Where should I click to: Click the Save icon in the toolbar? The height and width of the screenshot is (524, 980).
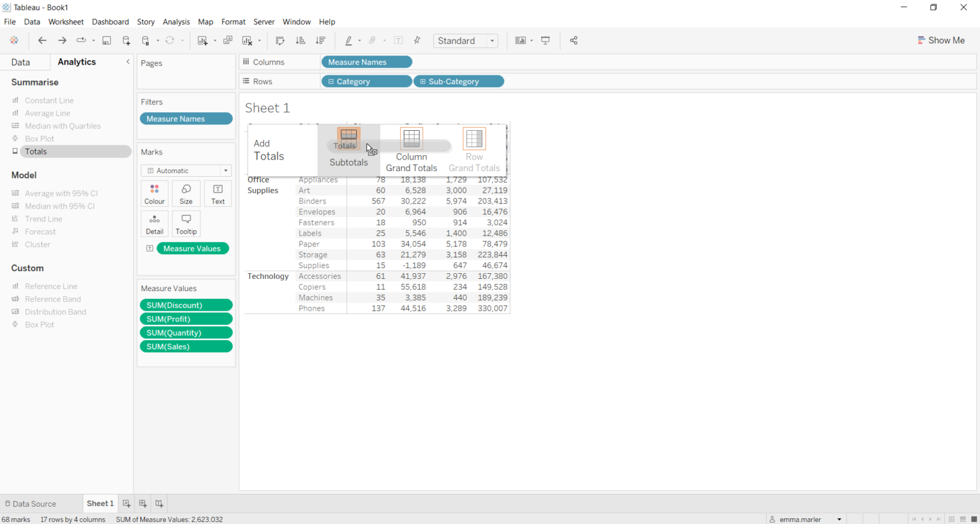pos(106,40)
